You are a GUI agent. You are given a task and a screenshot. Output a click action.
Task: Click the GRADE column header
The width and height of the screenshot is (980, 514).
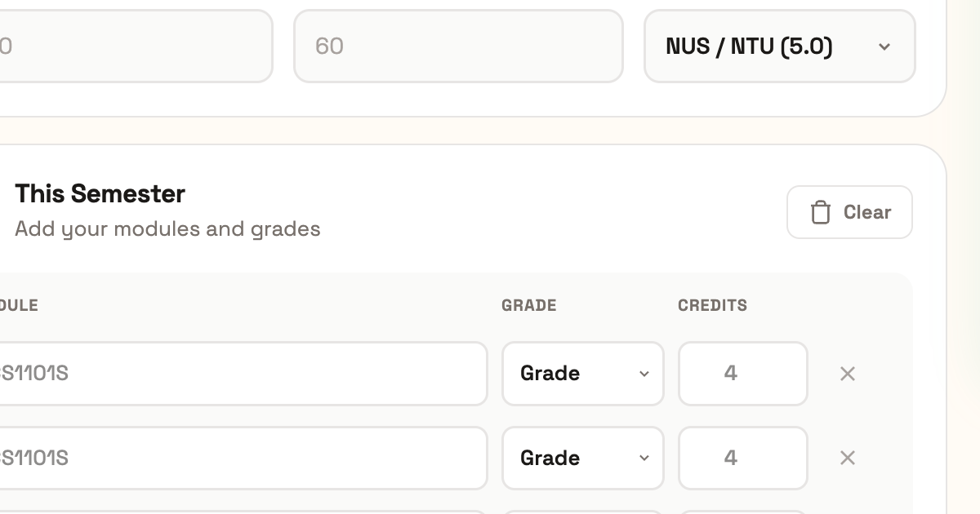point(529,305)
